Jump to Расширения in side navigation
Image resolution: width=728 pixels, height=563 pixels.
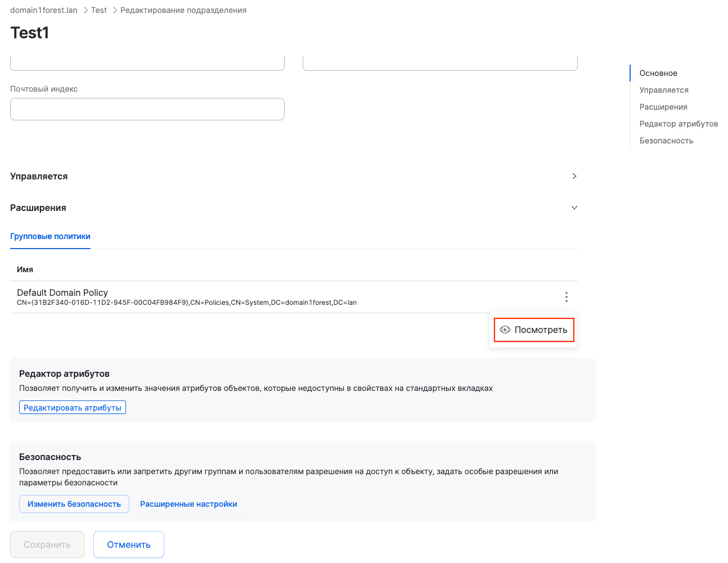(x=663, y=107)
